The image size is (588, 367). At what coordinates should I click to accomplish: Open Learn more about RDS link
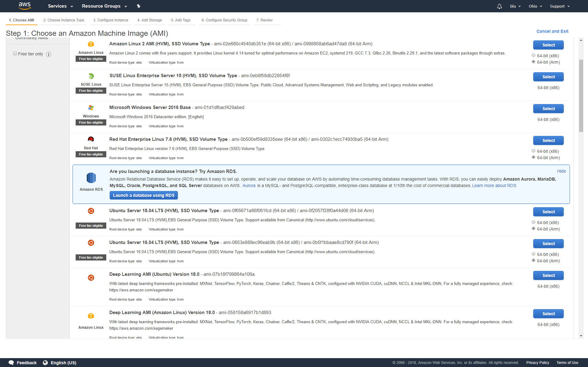point(494,185)
